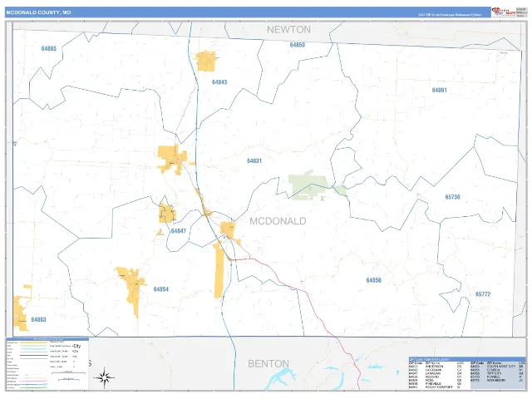Viewport: 532px width, 399px height.
Task: Select ZIP code label 64843
Action: coord(219,82)
